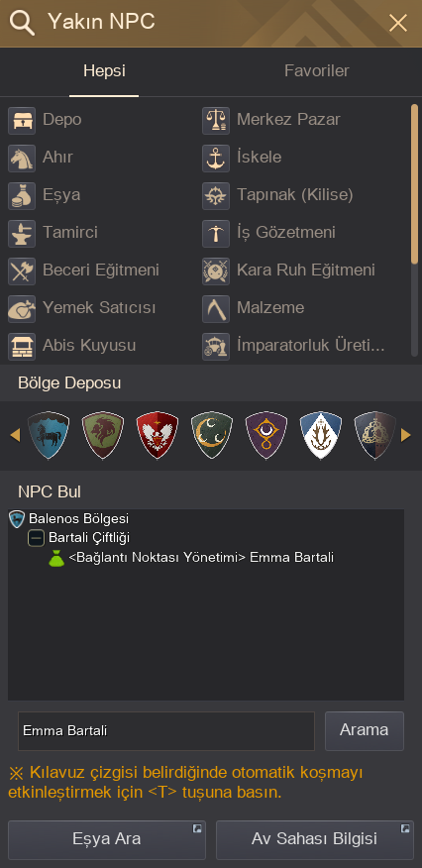Open the Eşya Ara window
Image resolution: width=422 pixels, height=868 pixels.
[107, 839]
